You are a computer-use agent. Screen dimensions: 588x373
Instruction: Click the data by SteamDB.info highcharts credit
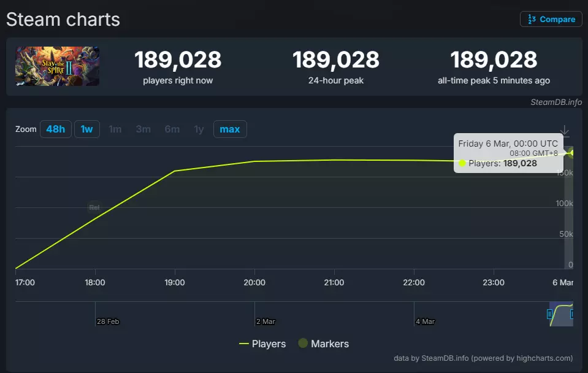[483, 358]
